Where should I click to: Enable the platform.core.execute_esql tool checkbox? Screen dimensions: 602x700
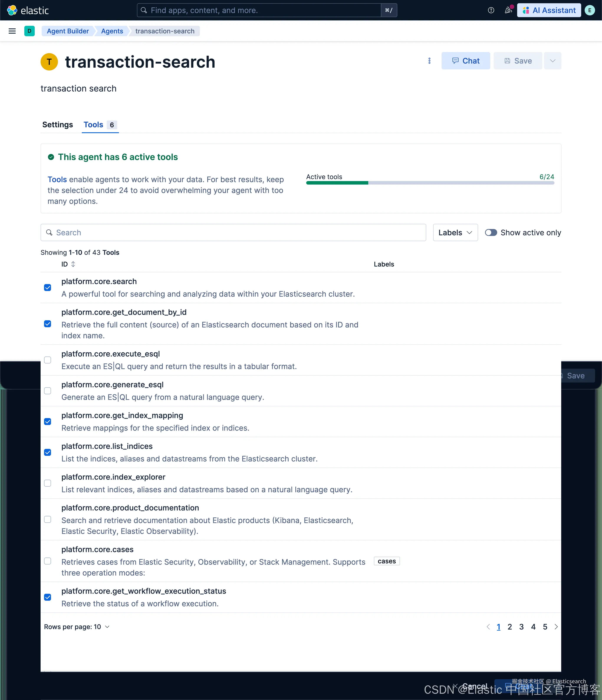(x=48, y=360)
